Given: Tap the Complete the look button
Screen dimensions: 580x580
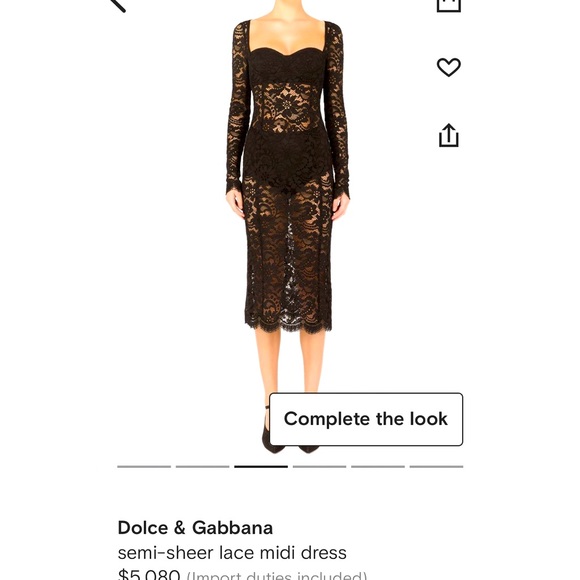Looking at the screenshot, I should click(x=366, y=419).
